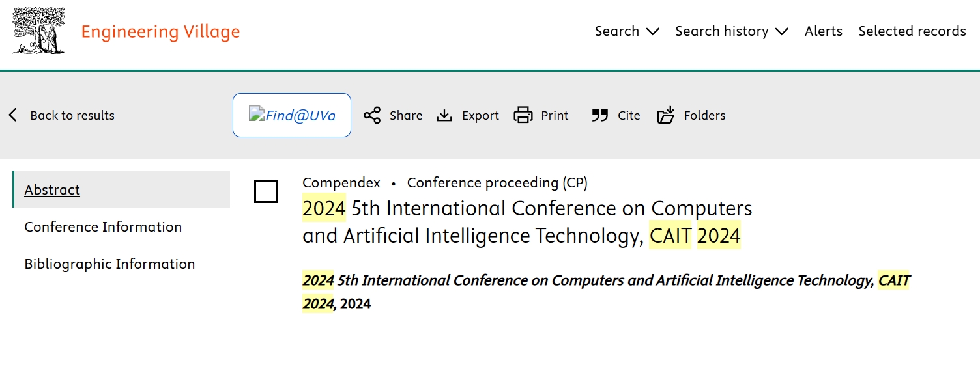
Task: Click the Folders icon
Action: pos(666,116)
